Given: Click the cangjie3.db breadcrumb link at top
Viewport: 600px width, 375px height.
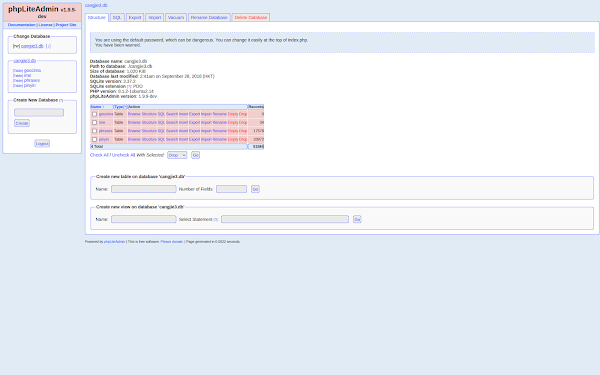Looking at the screenshot, I should click(x=96, y=5).
